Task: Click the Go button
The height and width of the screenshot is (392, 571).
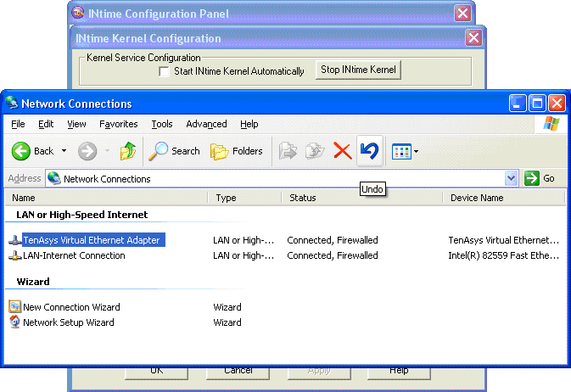Action: [x=540, y=178]
